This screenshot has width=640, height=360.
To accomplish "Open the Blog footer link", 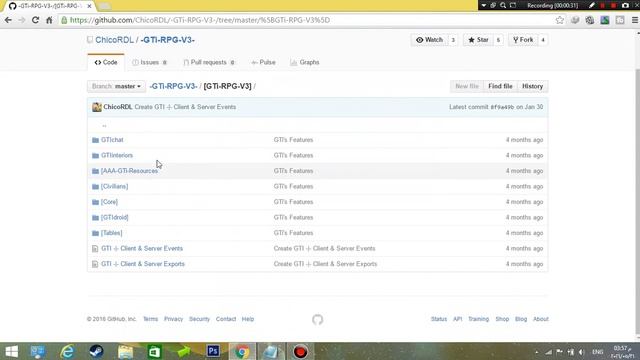I will 521,319.
